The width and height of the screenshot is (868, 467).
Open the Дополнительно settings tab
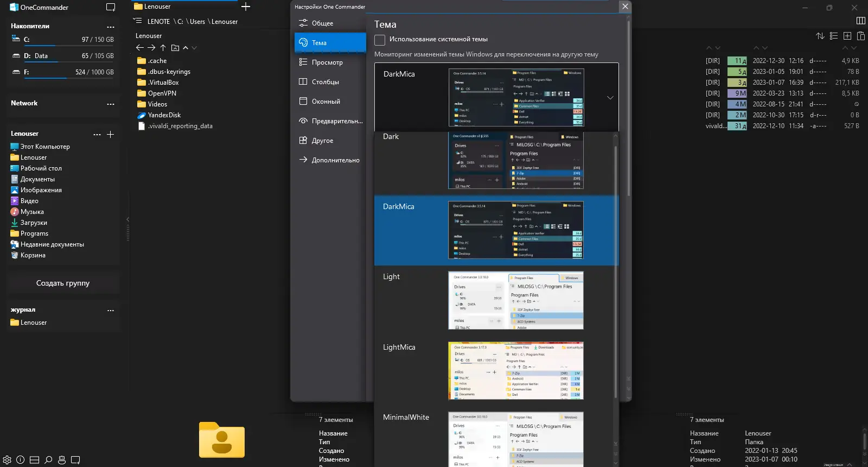330,160
